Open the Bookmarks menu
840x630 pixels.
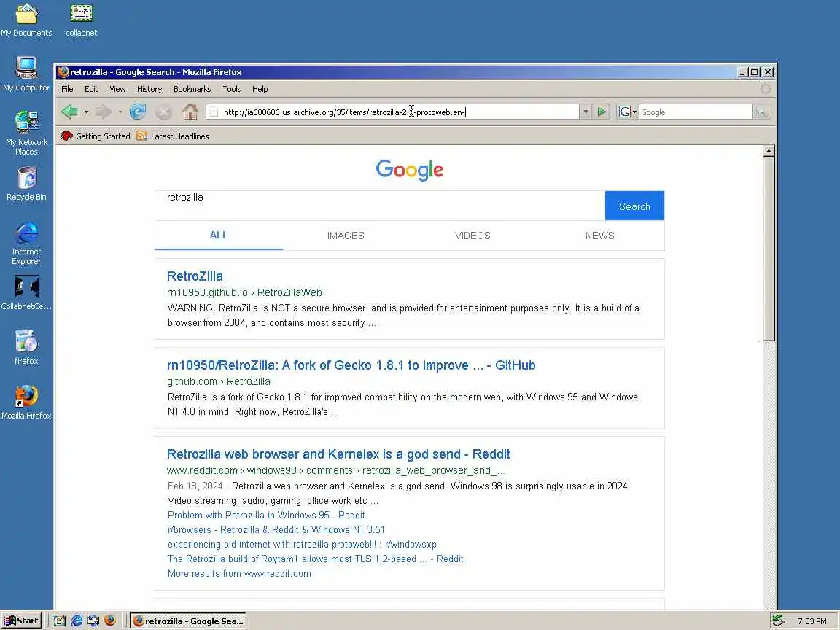[x=192, y=89]
